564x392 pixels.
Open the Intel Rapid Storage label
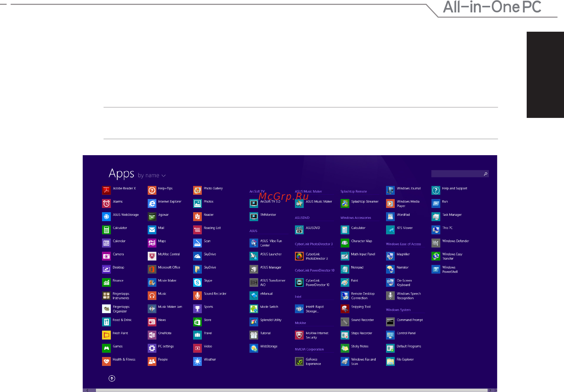coord(314,309)
